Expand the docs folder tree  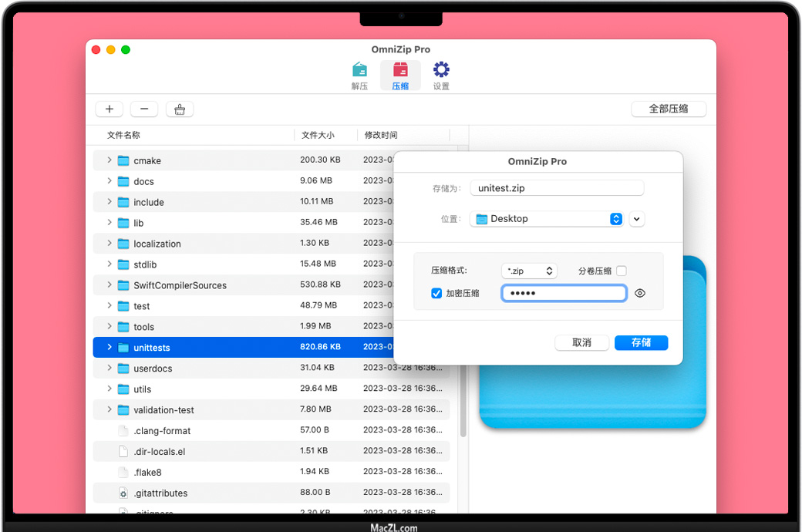pyautogui.click(x=109, y=181)
